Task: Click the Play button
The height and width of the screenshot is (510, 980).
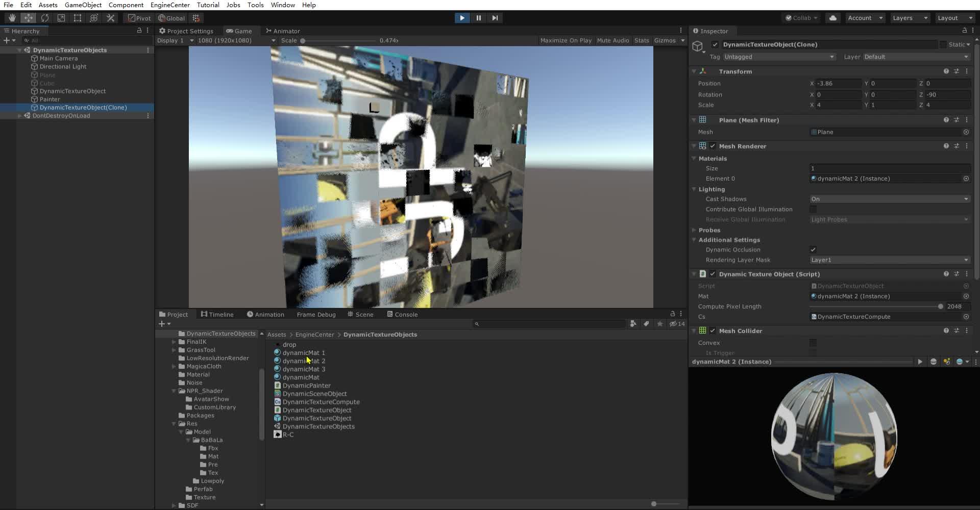Action: (x=462, y=18)
